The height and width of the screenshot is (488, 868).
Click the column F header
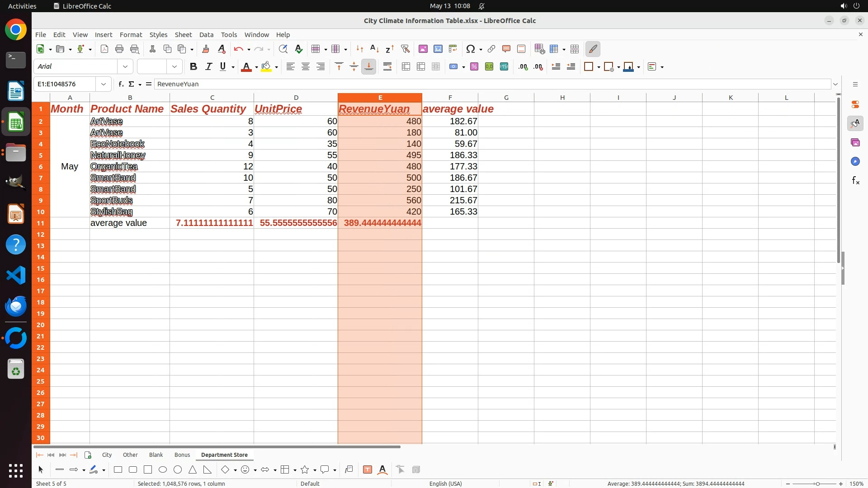450,98
